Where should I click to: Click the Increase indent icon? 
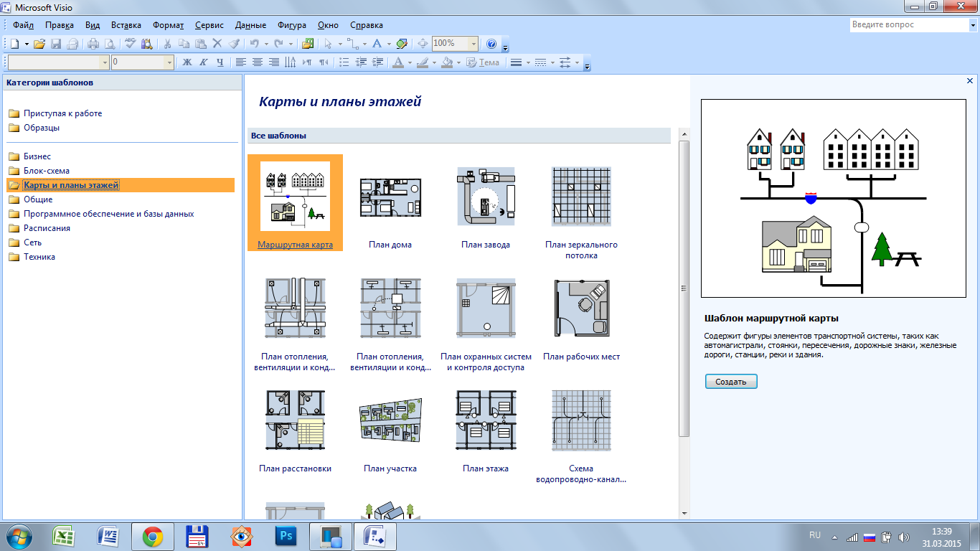point(377,62)
